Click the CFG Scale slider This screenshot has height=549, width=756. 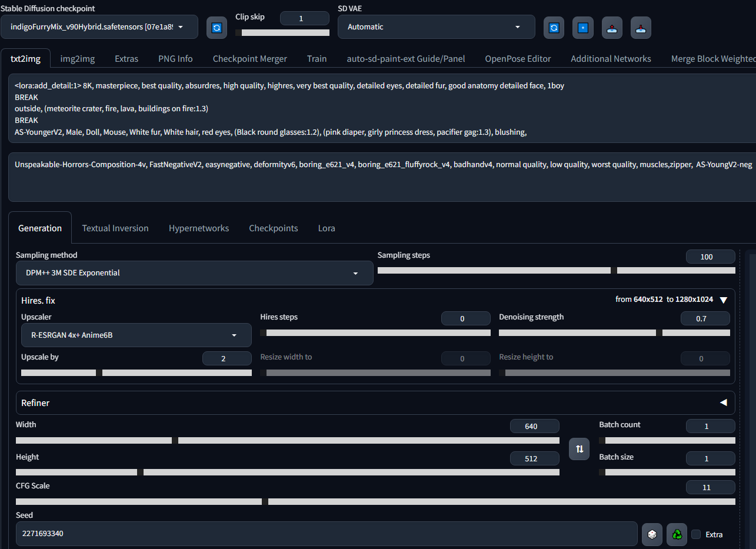[375, 502]
